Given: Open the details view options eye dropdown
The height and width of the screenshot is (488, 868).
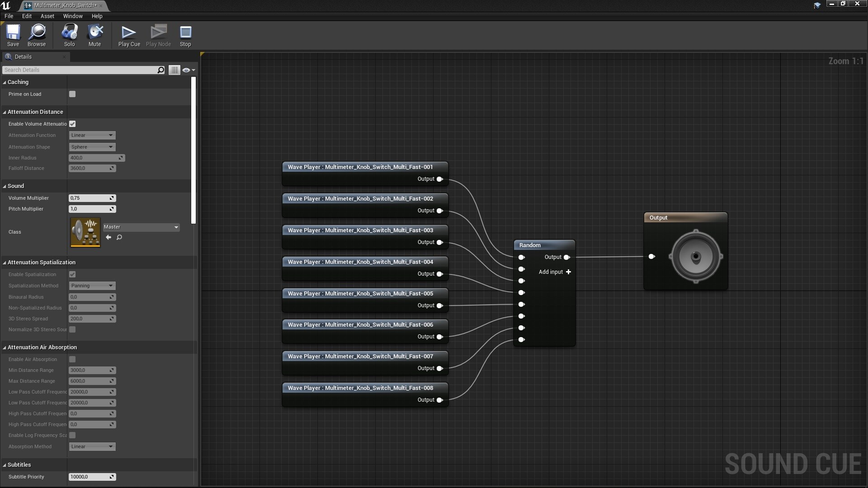Looking at the screenshot, I should point(189,70).
